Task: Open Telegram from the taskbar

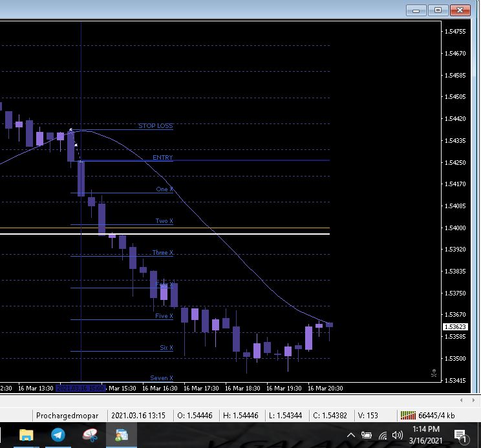Action: coord(58,435)
